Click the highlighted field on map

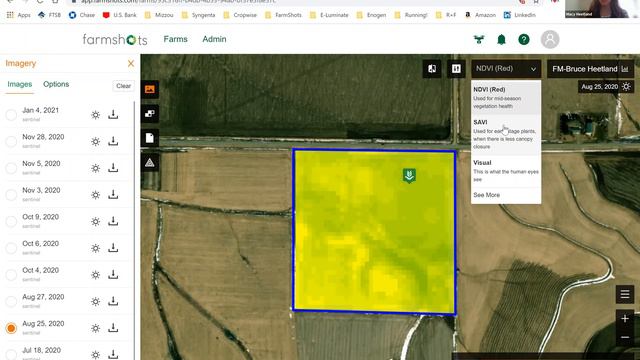point(374,231)
